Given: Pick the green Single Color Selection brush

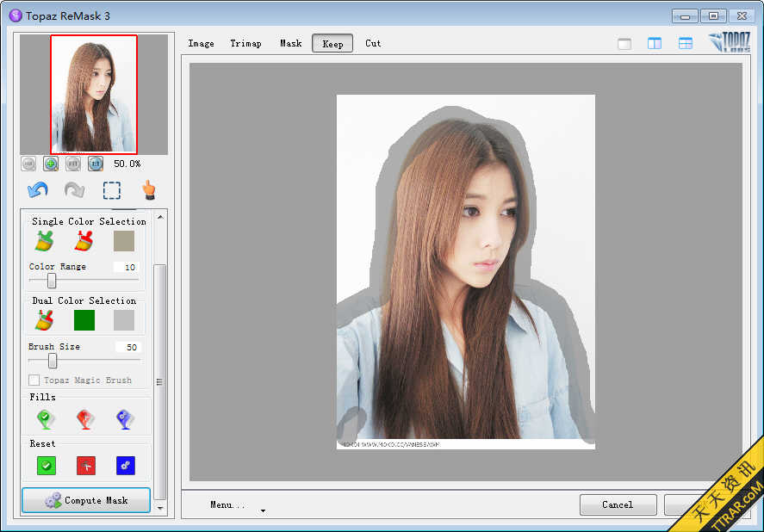Looking at the screenshot, I should pos(44,241).
